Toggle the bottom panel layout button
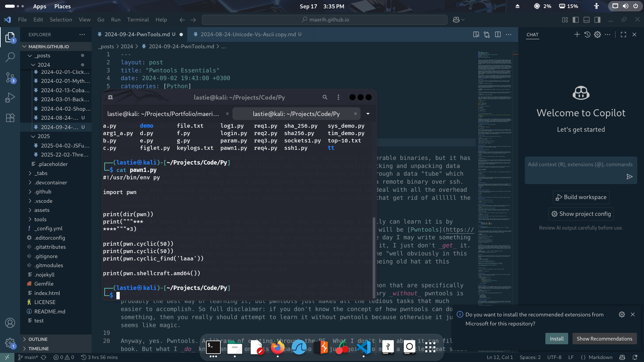 pyautogui.click(x=586, y=20)
